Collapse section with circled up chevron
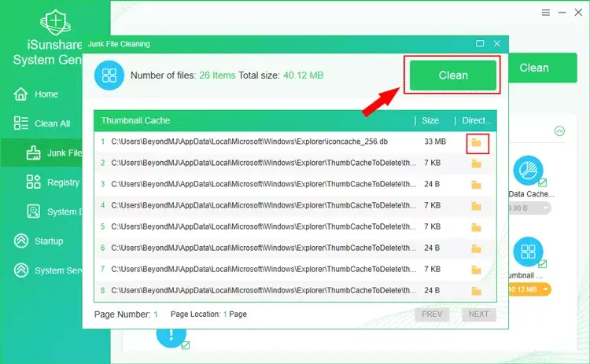Image resolution: width=590 pixels, height=364 pixels. coord(559,131)
